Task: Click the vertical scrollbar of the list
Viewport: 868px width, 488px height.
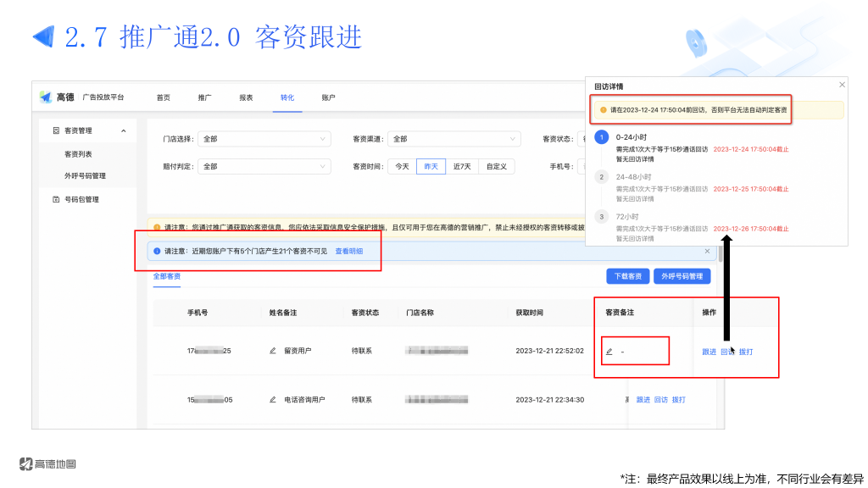Action: click(x=721, y=252)
